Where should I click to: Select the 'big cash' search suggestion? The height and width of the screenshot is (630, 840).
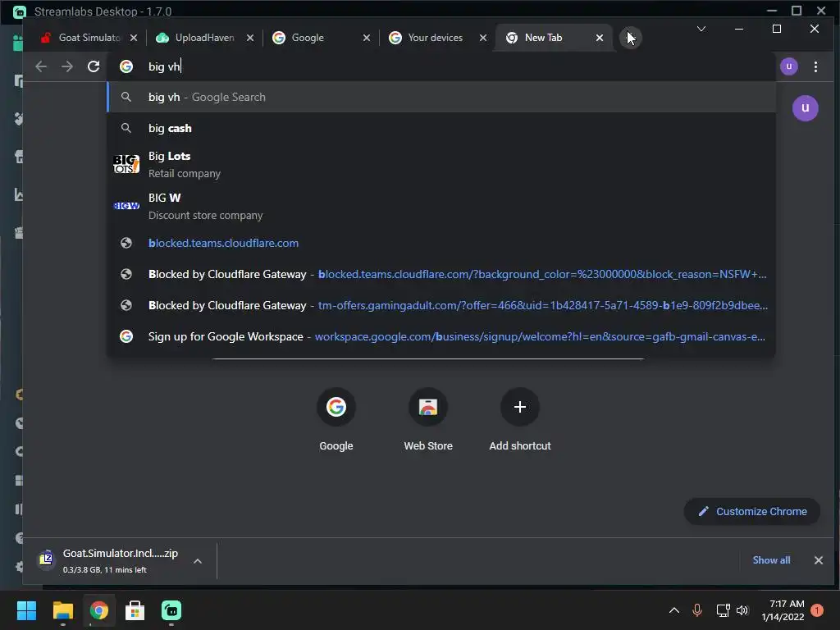441,128
